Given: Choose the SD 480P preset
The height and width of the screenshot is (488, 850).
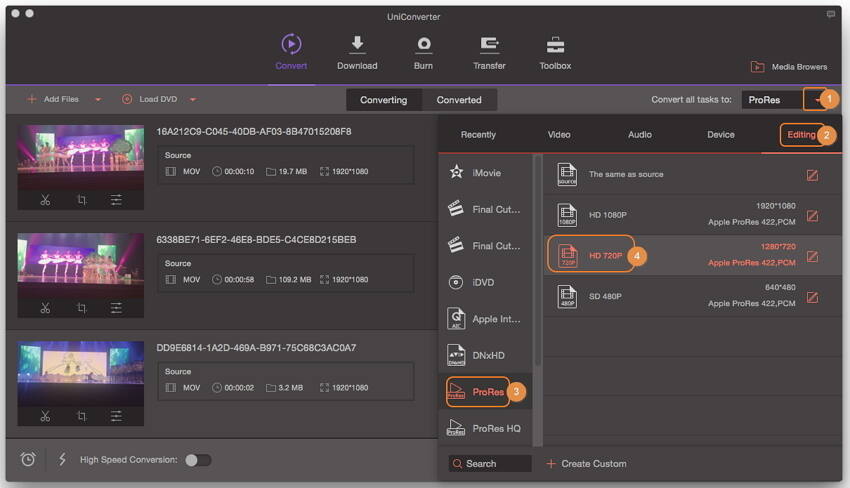Looking at the screenshot, I should coord(693,297).
